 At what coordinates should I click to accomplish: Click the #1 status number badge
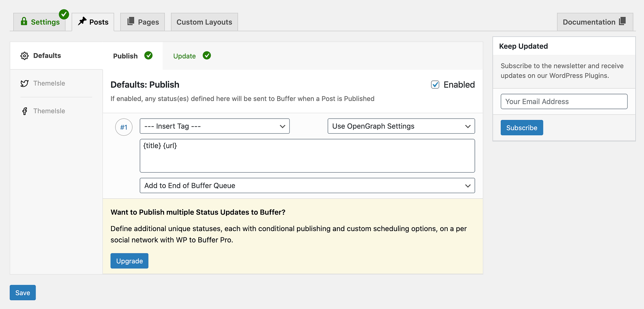point(124,127)
